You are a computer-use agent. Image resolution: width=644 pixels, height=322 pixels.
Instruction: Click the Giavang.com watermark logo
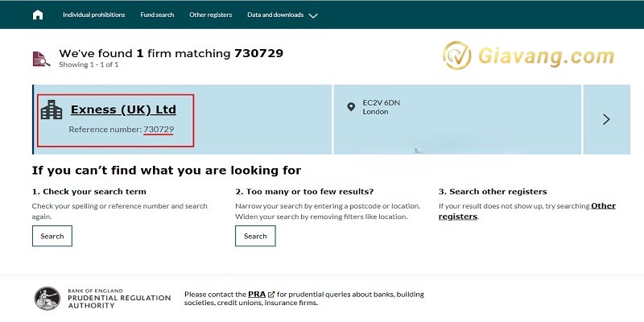click(x=527, y=58)
